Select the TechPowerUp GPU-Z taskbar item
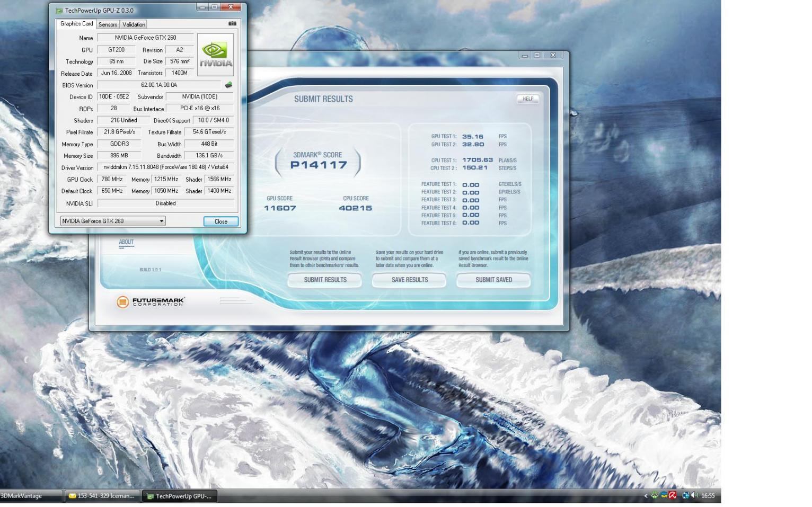 180,496
